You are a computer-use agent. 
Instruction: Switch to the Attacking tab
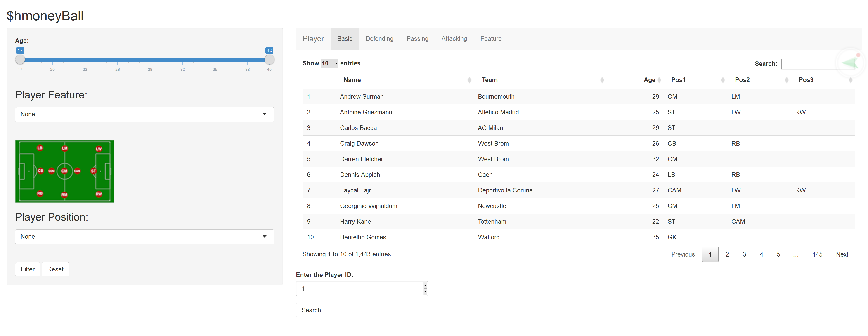coord(454,39)
